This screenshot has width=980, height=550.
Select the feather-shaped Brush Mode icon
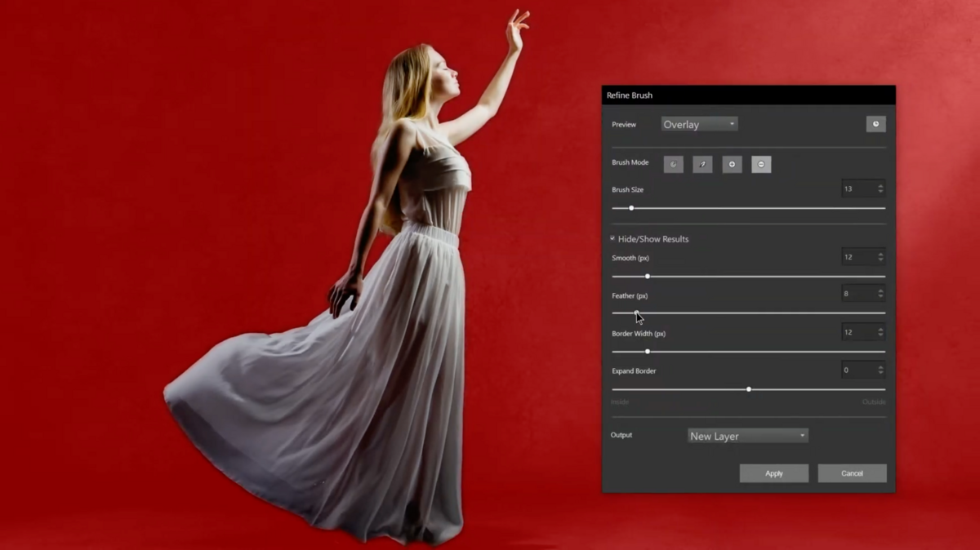coord(702,165)
